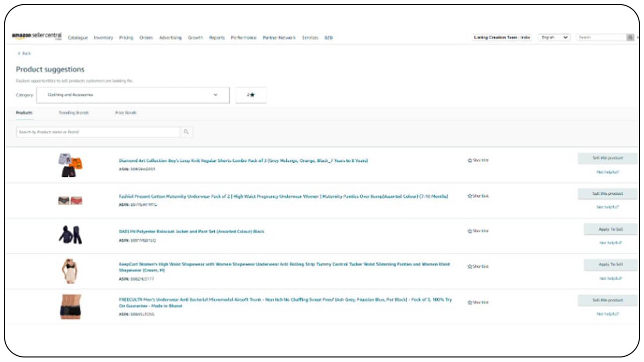
Task: Click the product search magnifier icon
Action: (x=186, y=132)
